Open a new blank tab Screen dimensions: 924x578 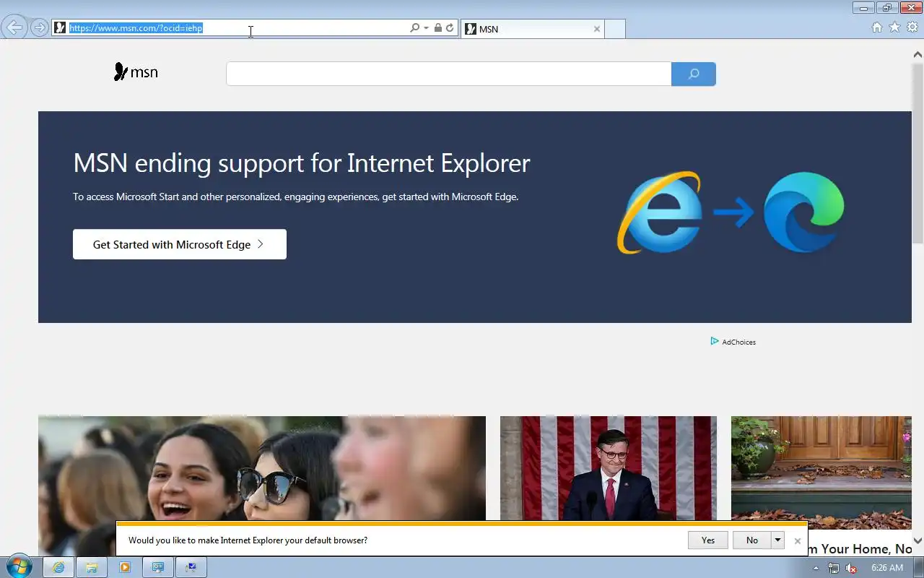click(614, 29)
